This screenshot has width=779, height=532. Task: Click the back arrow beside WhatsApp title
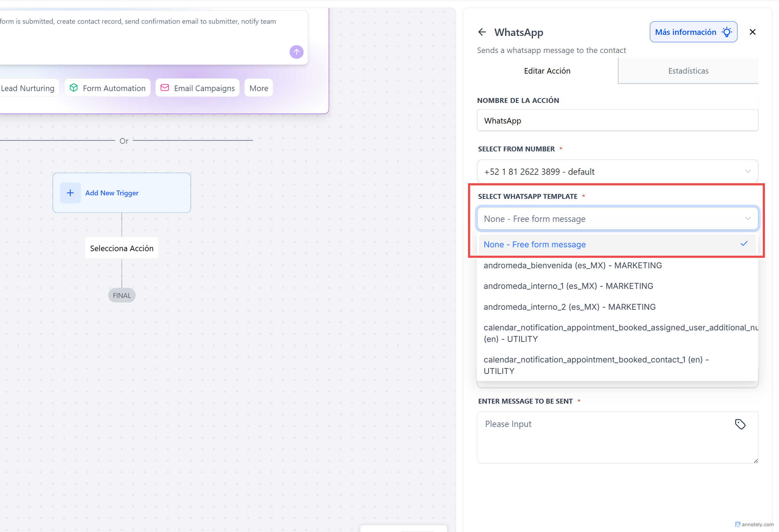[482, 32]
